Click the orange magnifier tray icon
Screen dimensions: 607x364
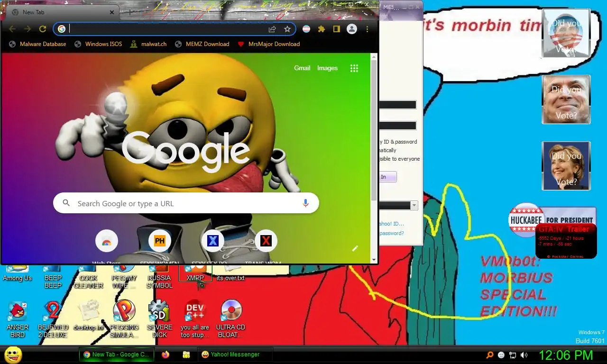point(490,355)
